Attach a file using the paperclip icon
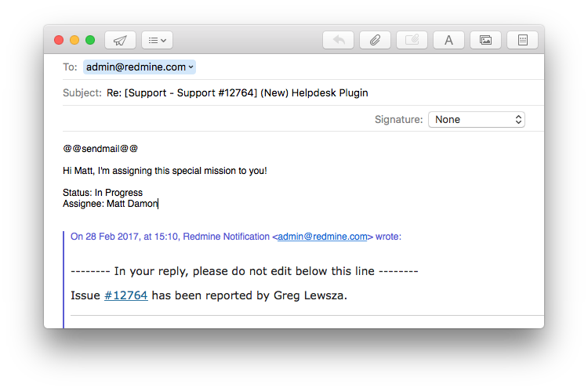The height and width of the screenshot is (391, 588). (376, 40)
